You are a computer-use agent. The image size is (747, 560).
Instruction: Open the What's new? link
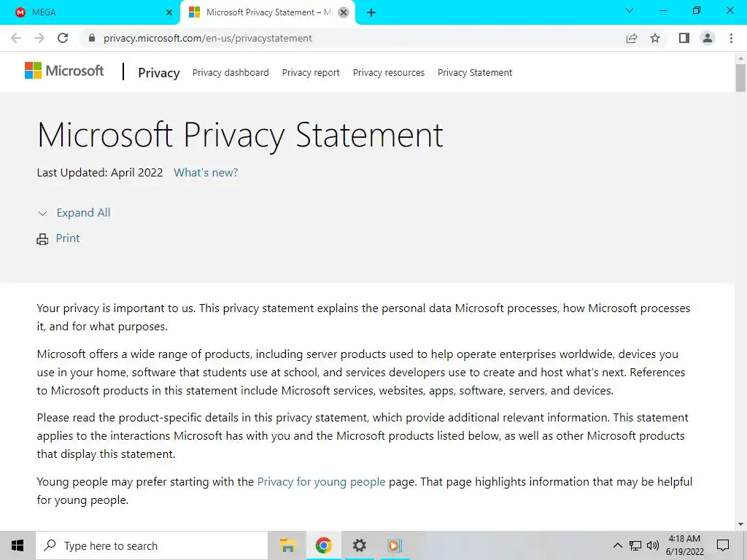coord(206,173)
